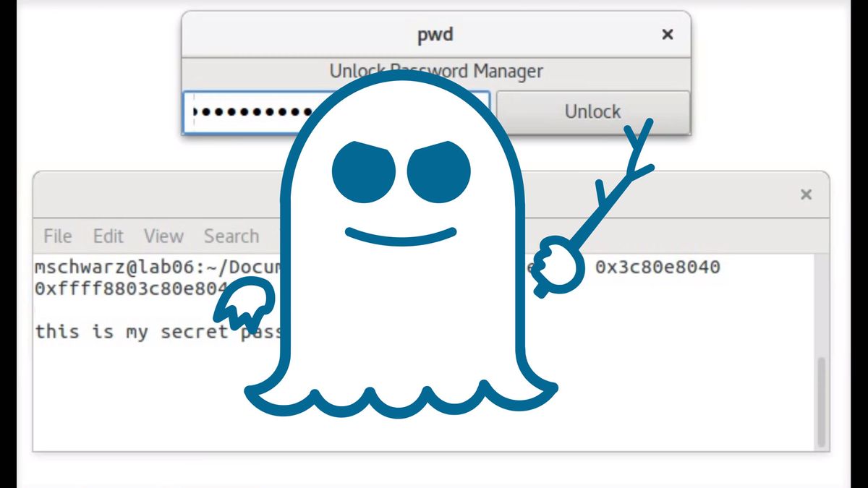Open the Search menu
The width and height of the screenshot is (868, 488).
pos(231,236)
